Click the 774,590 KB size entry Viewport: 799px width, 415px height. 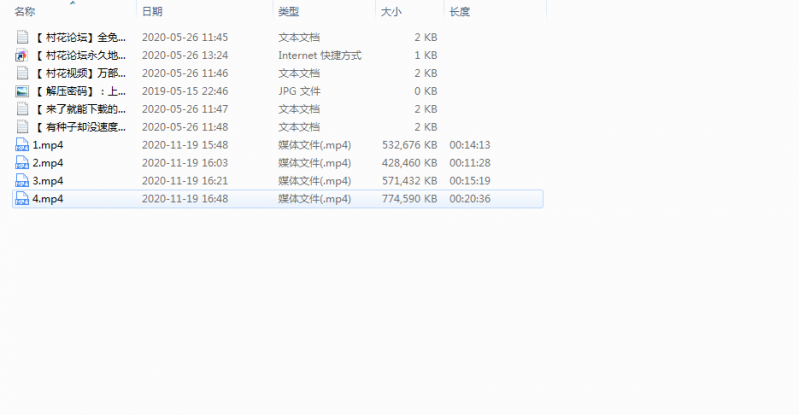[x=409, y=199]
